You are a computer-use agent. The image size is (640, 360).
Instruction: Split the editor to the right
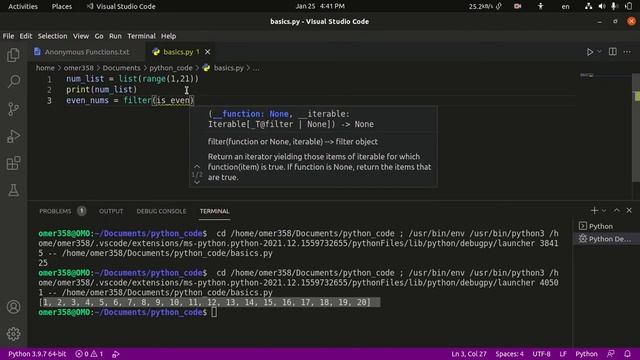(x=613, y=52)
